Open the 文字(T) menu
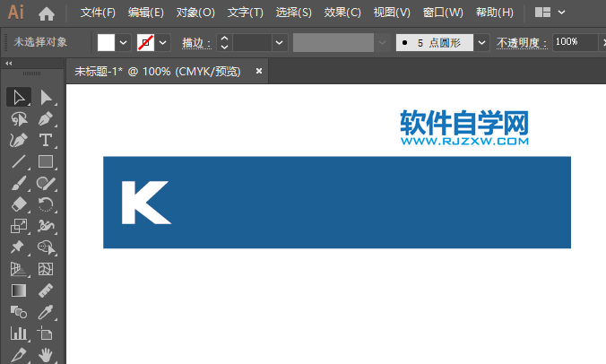Screen dimensions: 606x364 pos(246,13)
